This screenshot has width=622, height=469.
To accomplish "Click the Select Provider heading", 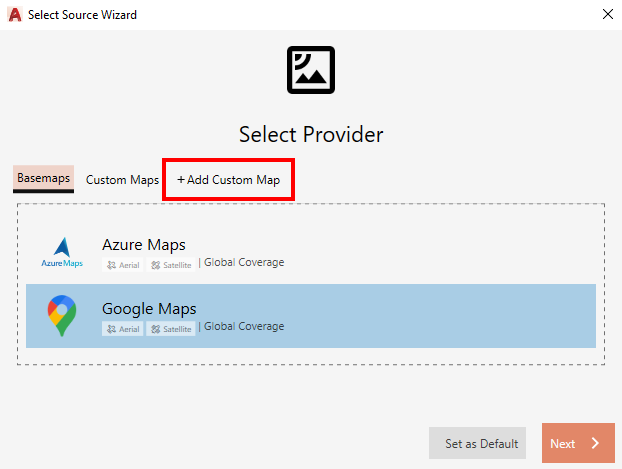I will tap(311, 135).
